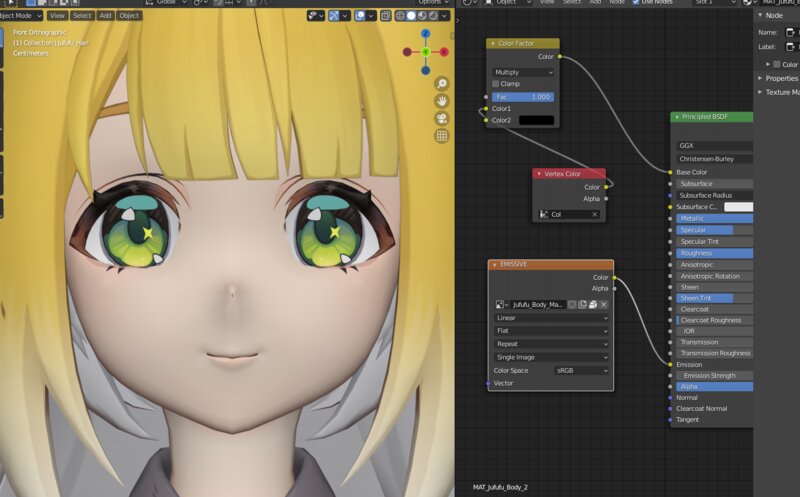Toggle X-ray with the overlapping squares icon
This screenshot has width=800, height=497.
point(386,16)
